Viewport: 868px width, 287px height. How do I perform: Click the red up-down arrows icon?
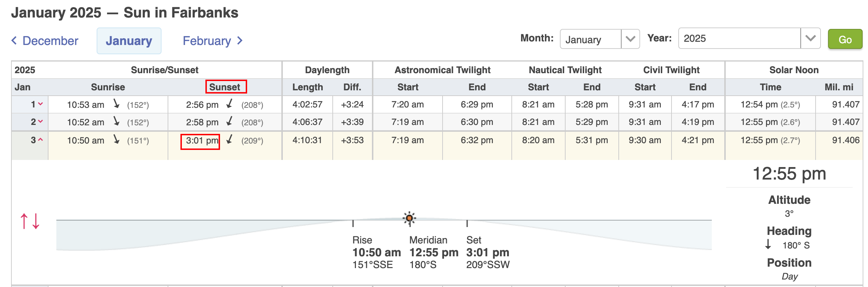click(x=30, y=221)
